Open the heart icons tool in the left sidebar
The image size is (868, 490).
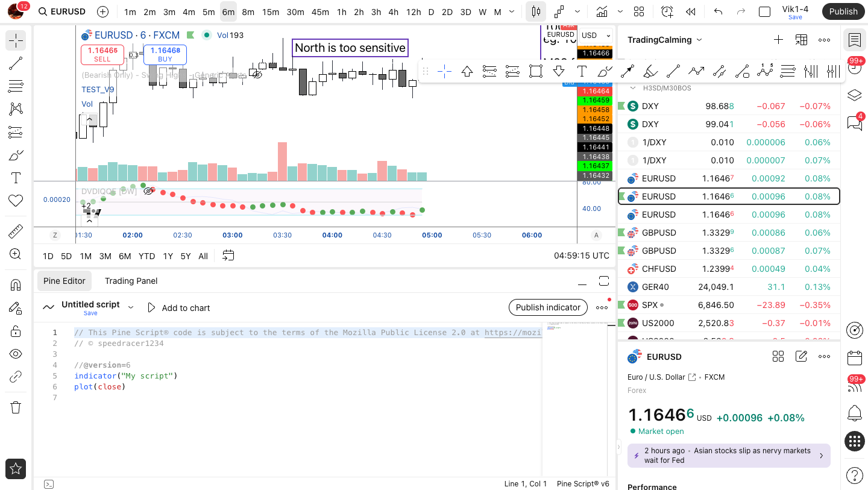[16, 201]
